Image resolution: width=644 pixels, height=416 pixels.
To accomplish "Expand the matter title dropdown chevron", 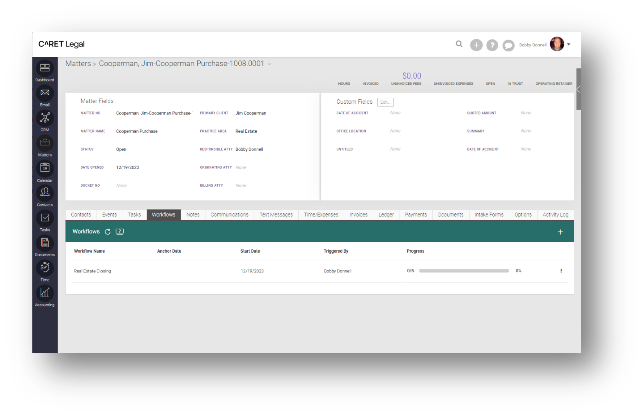I will [269, 63].
